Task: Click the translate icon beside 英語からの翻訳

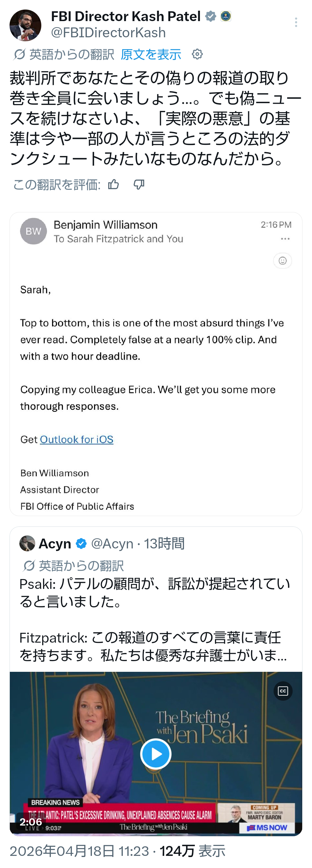Action: [x=20, y=54]
